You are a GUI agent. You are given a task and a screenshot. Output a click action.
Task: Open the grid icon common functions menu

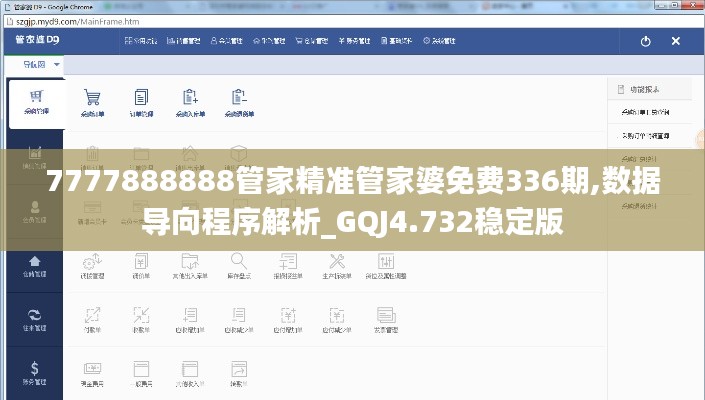point(141,41)
